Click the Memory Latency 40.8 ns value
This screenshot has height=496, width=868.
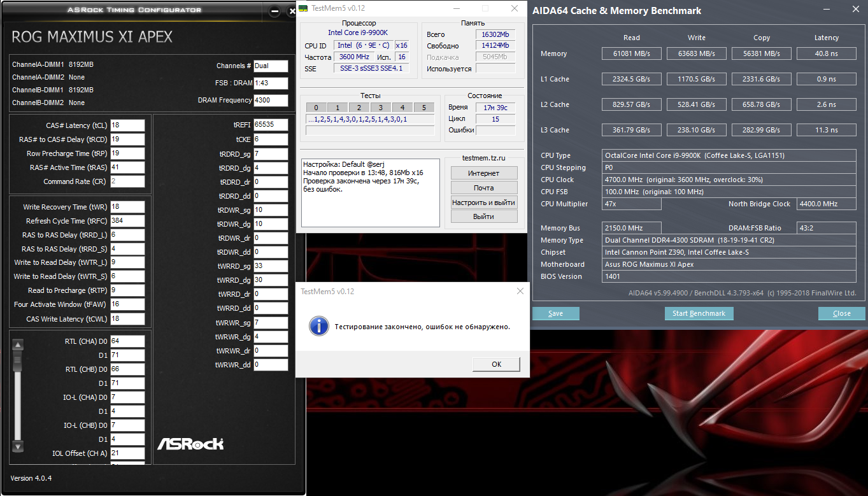(x=827, y=53)
